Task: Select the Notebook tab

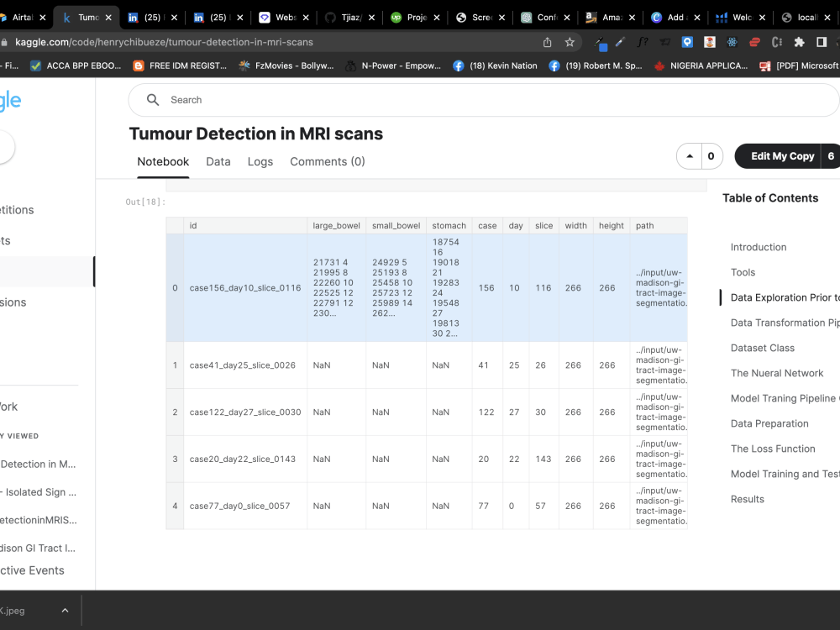Action: coord(163,162)
